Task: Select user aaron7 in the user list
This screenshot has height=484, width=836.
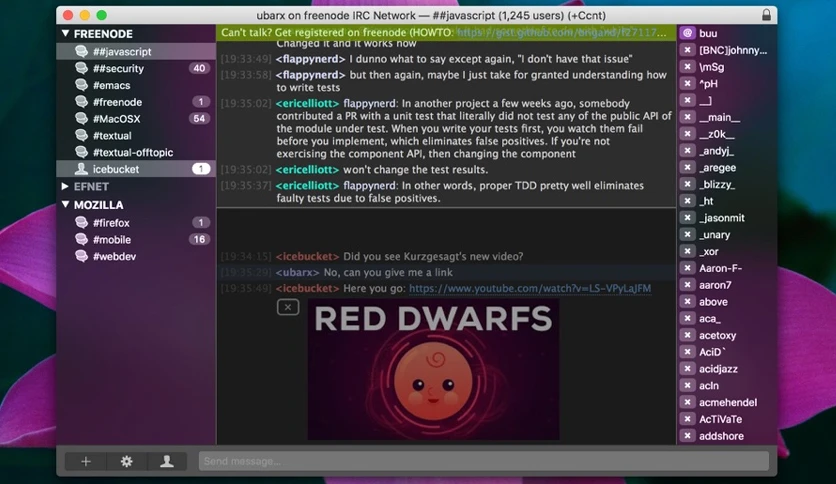Action: click(x=715, y=285)
